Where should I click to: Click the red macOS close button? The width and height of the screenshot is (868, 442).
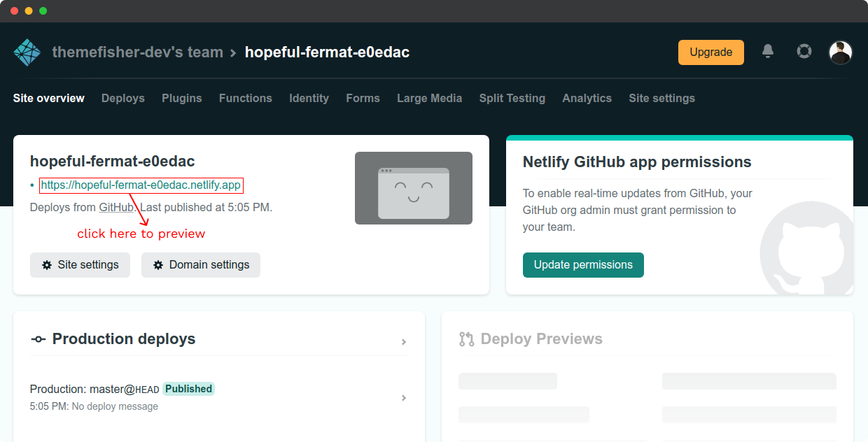[x=14, y=10]
